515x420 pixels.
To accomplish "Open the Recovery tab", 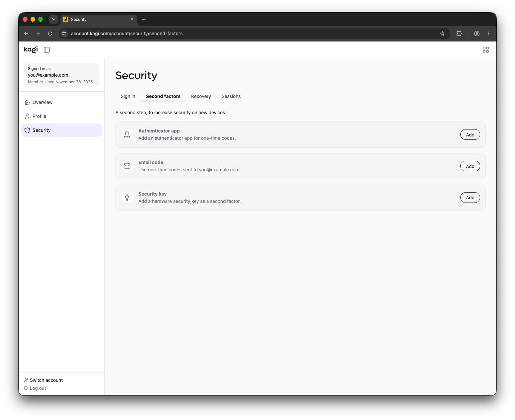I will 201,96.
